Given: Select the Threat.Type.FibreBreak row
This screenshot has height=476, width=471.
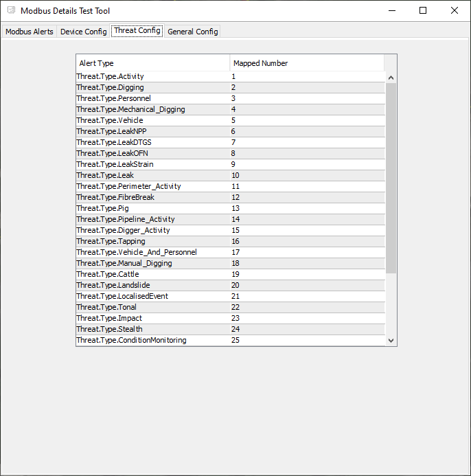Looking at the screenshot, I should point(231,197).
